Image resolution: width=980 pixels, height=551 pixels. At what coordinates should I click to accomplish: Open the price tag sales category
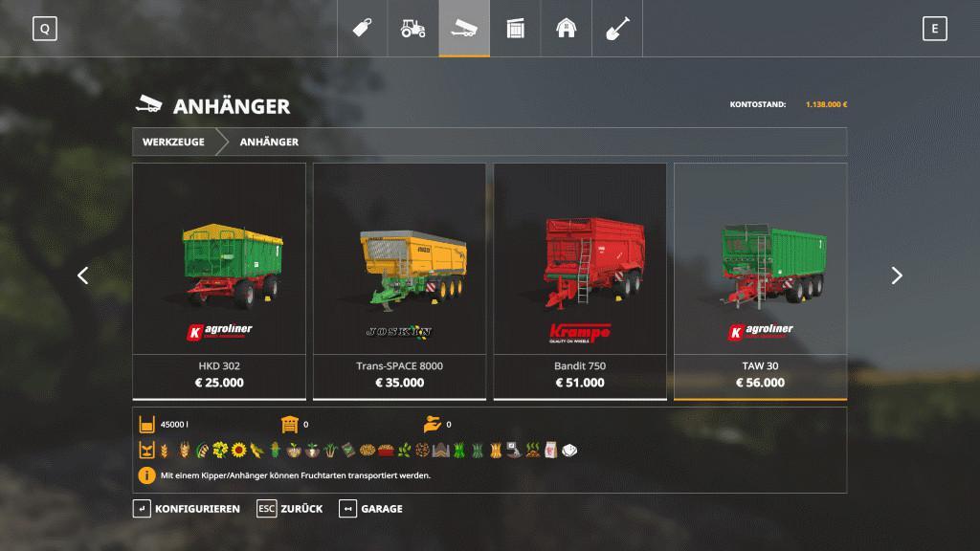tap(362, 28)
